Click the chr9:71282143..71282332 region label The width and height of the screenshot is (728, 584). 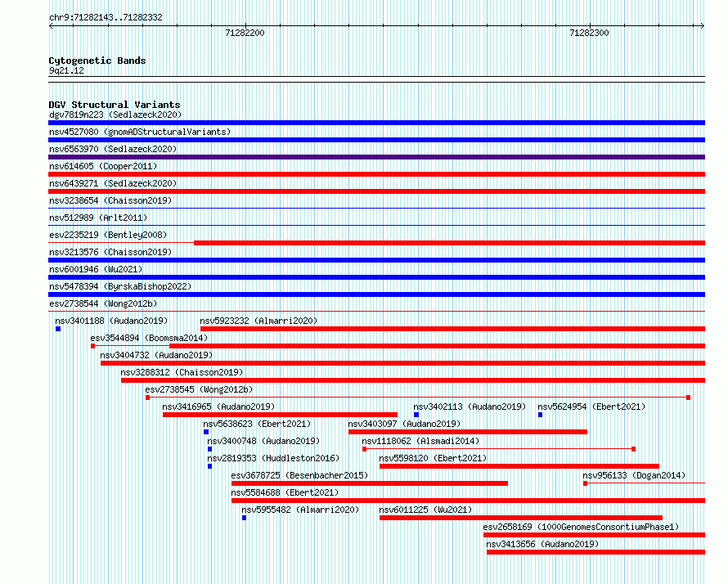[x=106, y=18]
